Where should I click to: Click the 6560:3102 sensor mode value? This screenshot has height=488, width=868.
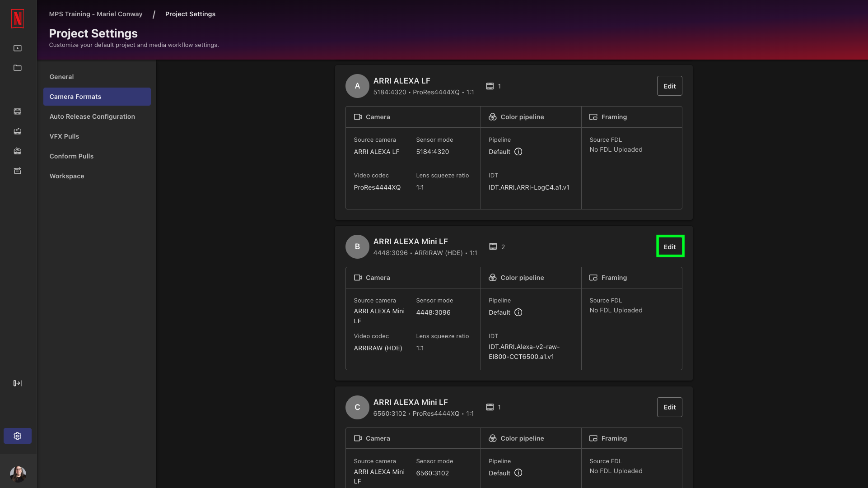432,473
